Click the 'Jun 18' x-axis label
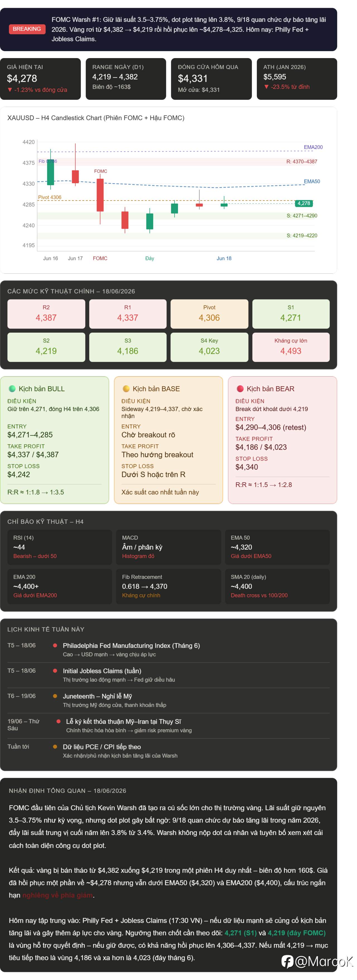The width and height of the screenshot is (357, 980). click(224, 258)
